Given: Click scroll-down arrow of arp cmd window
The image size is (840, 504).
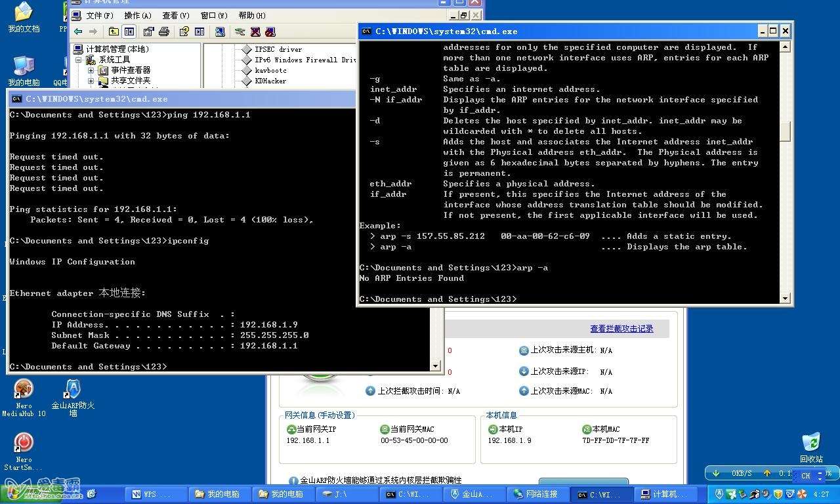Looking at the screenshot, I should [785, 299].
